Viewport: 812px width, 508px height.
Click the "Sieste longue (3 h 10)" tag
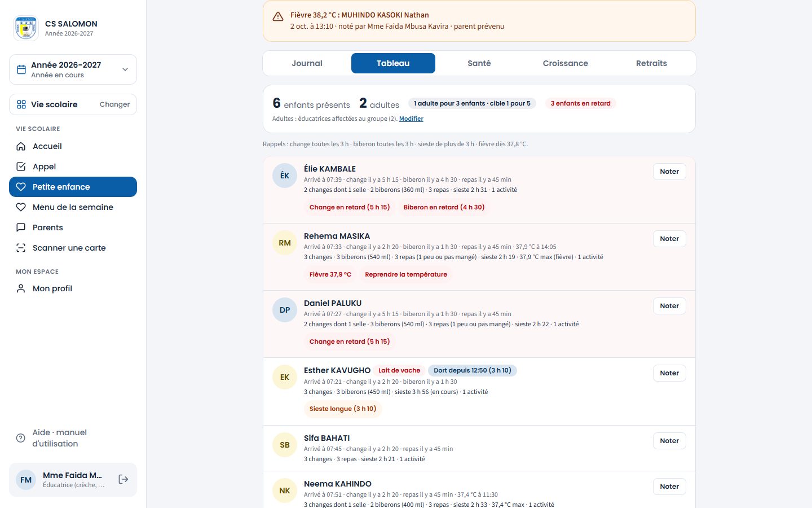tap(343, 409)
